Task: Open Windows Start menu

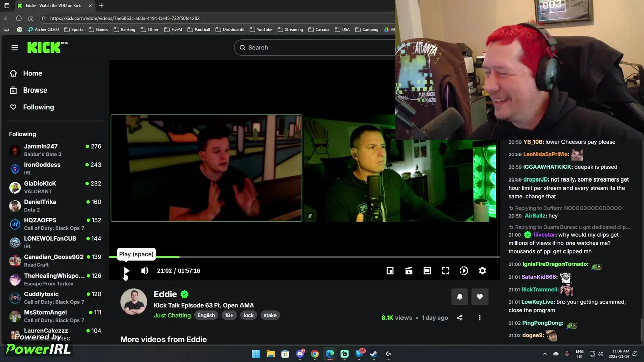Action: [x=256, y=354]
